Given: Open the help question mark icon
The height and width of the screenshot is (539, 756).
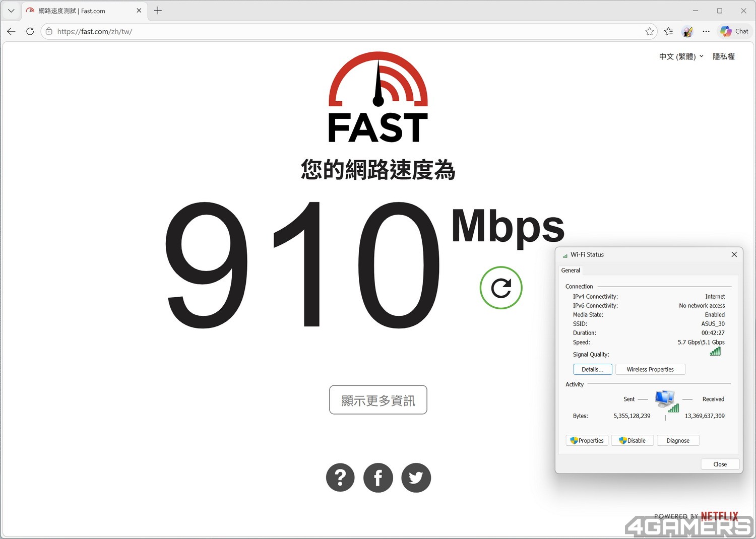Looking at the screenshot, I should point(340,478).
